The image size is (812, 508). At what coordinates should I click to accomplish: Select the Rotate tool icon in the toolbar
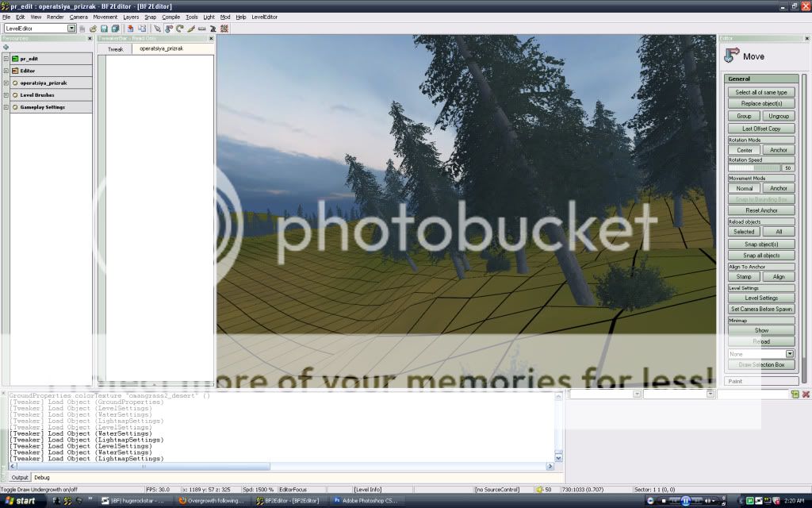click(x=179, y=29)
